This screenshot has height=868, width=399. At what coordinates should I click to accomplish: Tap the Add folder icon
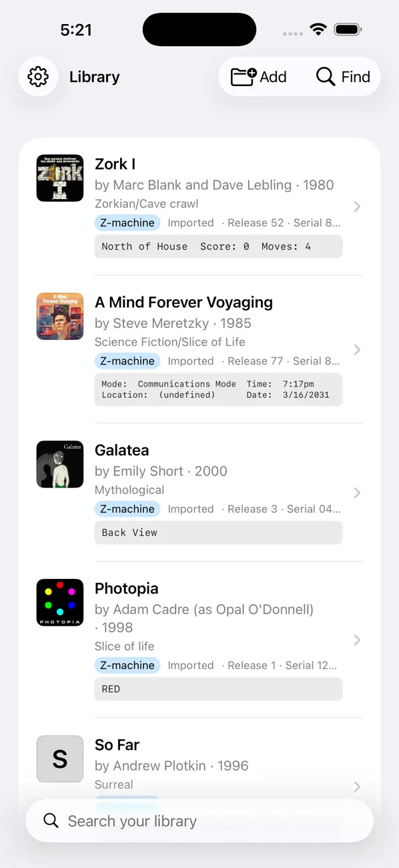[x=244, y=77]
